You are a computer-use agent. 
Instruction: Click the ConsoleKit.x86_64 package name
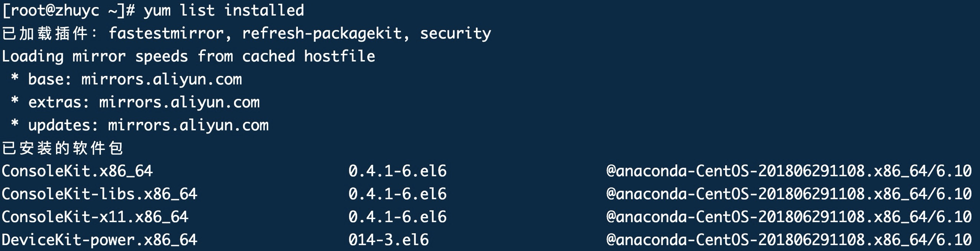[77, 171]
